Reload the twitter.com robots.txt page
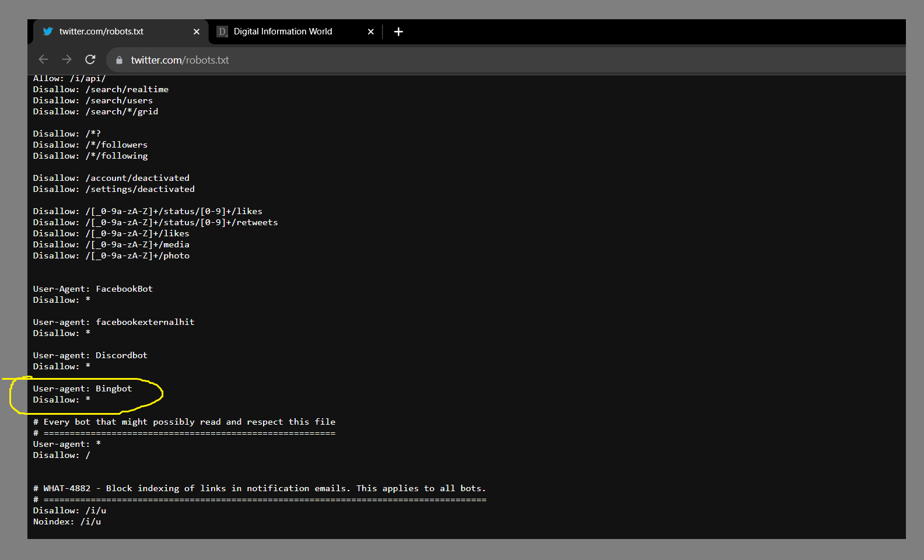924x560 pixels. tap(90, 60)
